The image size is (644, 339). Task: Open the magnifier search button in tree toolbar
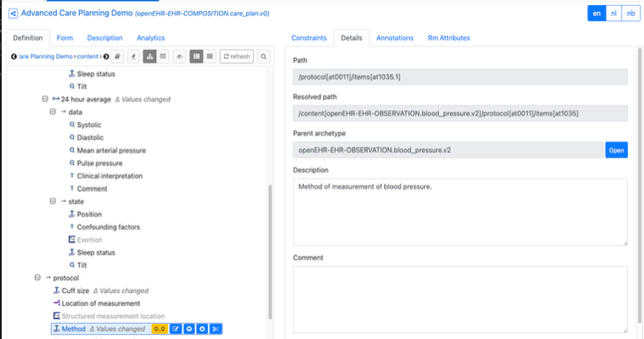click(264, 57)
